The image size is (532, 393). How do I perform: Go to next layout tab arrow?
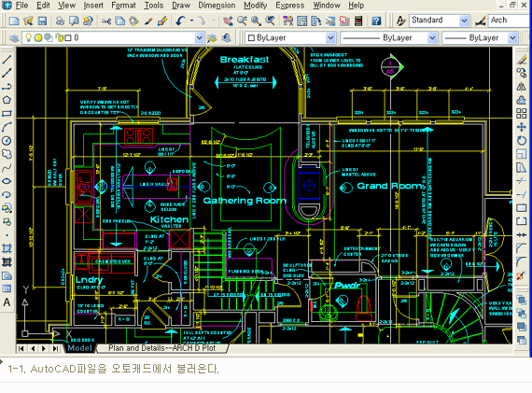[x=44, y=348]
